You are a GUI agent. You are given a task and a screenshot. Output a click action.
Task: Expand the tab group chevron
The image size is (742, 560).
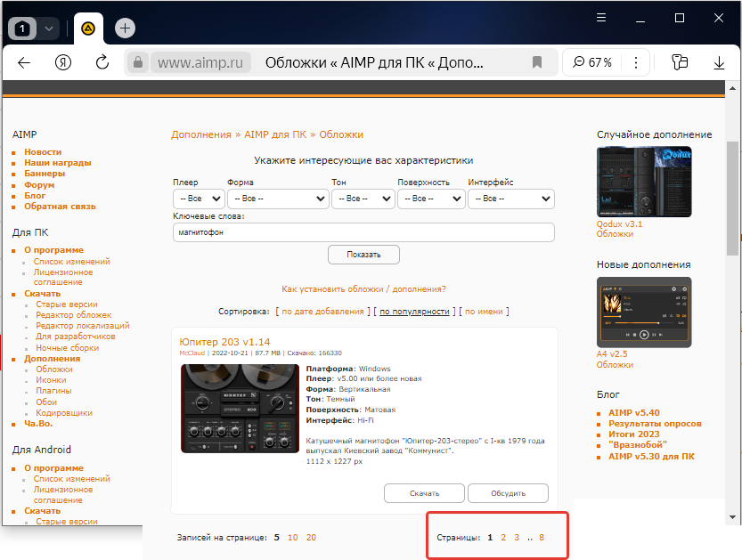tap(49, 28)
